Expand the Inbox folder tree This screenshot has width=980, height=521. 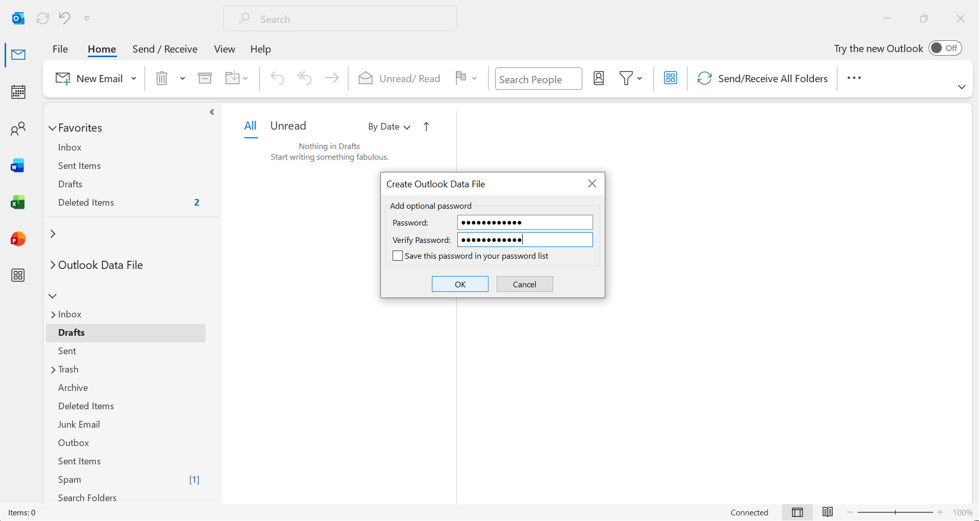point(53,315)
